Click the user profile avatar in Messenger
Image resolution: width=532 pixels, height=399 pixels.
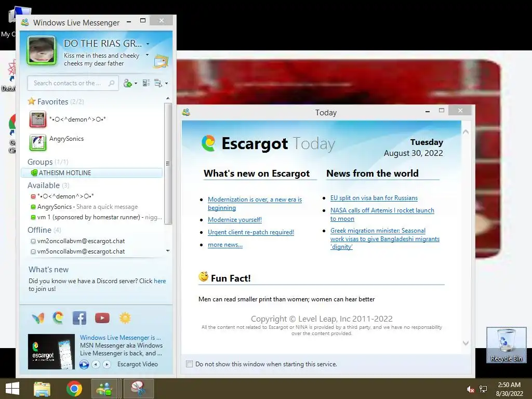tap(42, 50)
